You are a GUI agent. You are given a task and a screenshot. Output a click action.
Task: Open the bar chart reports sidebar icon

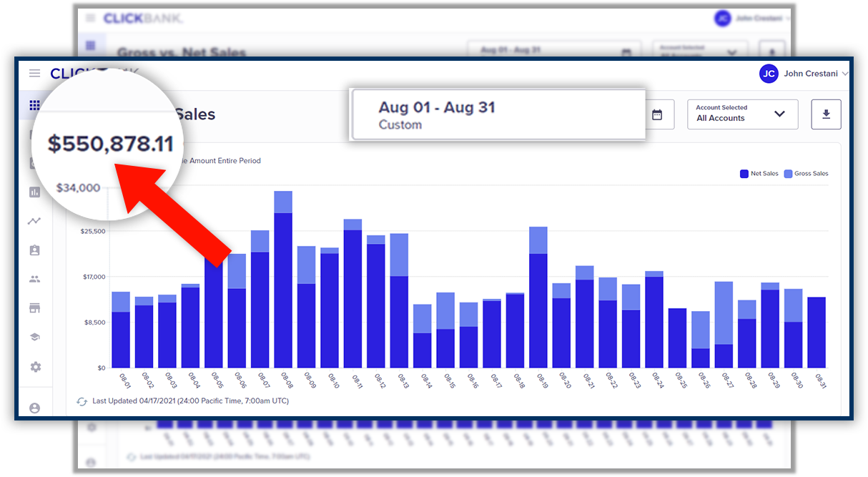pyautogui.click(x=34, y=192)
